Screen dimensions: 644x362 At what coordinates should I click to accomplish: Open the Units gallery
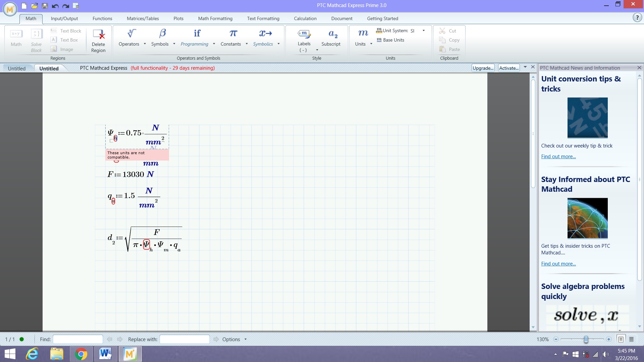[x=361, y=38]
